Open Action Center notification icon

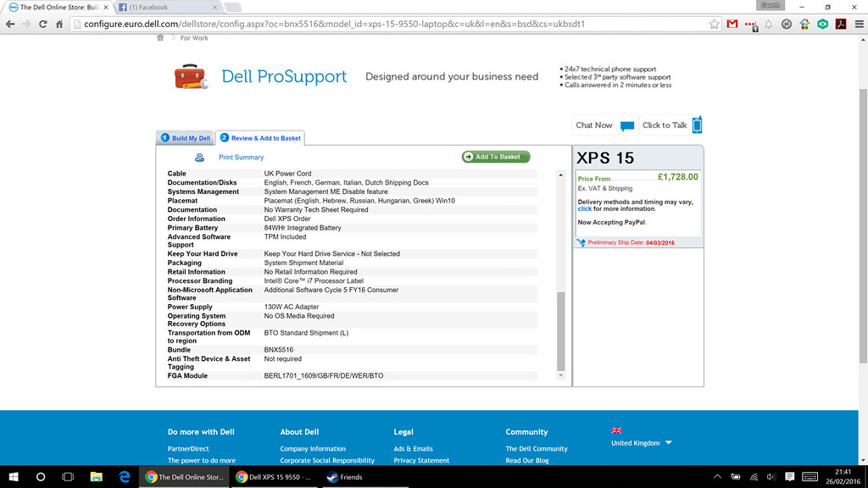(790, 477)
